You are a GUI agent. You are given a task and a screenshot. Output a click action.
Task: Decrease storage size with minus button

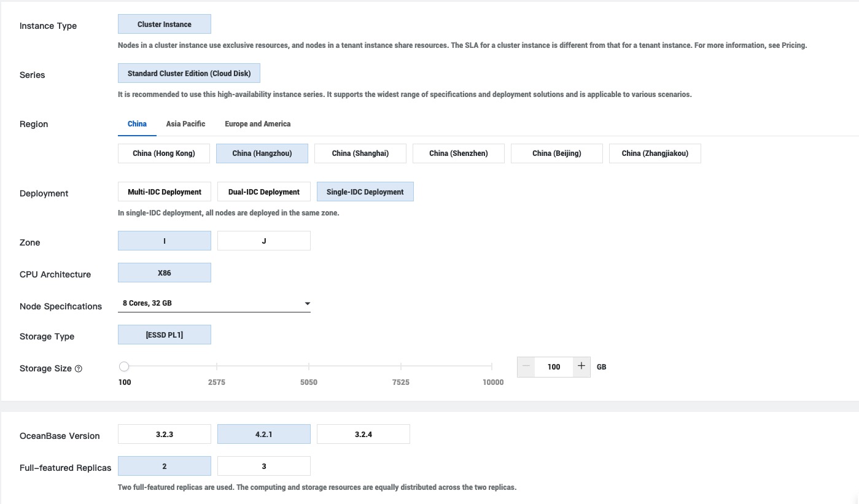pos(526,366)
